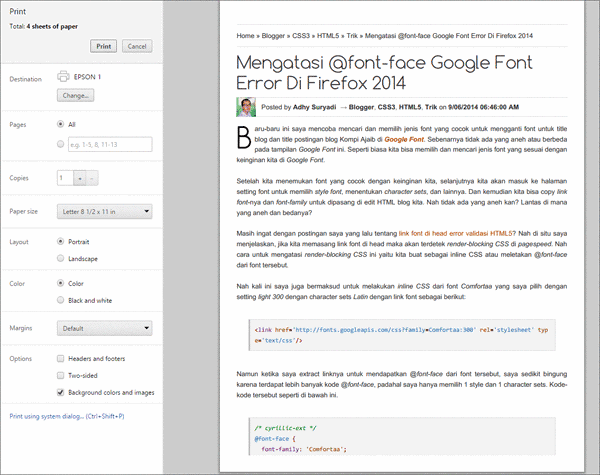Open the Margins dropdown

(x=104, y=328)
